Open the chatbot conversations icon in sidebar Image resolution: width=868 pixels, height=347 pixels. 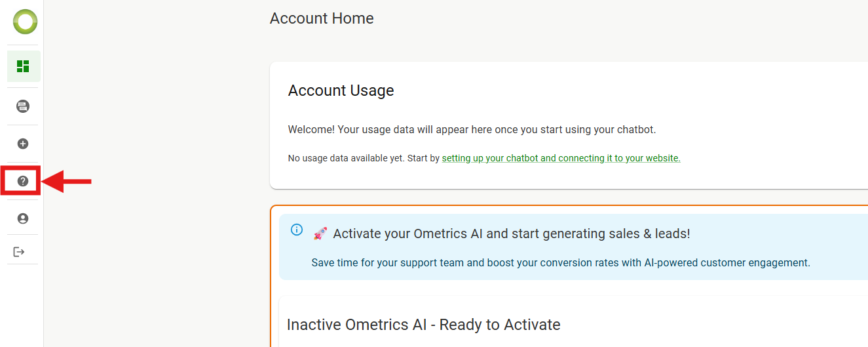(x=23, y=106)
